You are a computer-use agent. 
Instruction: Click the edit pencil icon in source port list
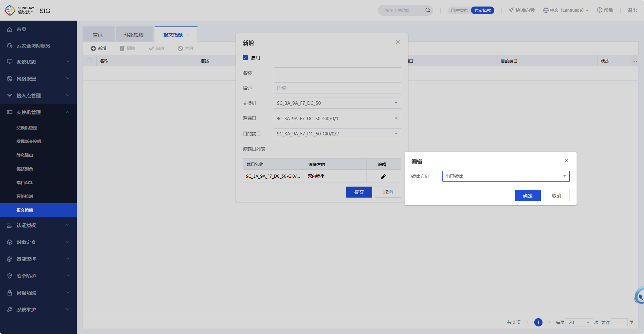tap(384, 176)
